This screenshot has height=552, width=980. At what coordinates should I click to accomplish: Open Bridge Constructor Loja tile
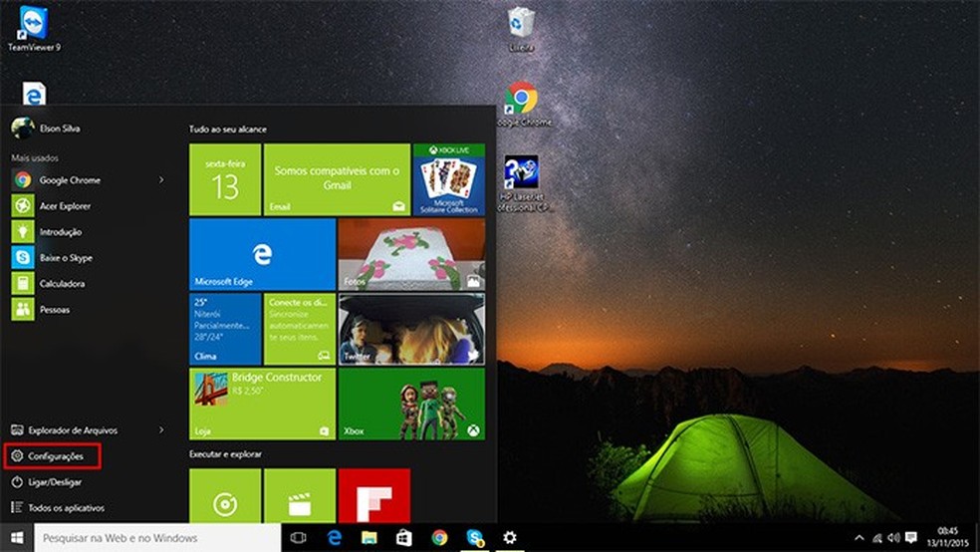[263, 404]
